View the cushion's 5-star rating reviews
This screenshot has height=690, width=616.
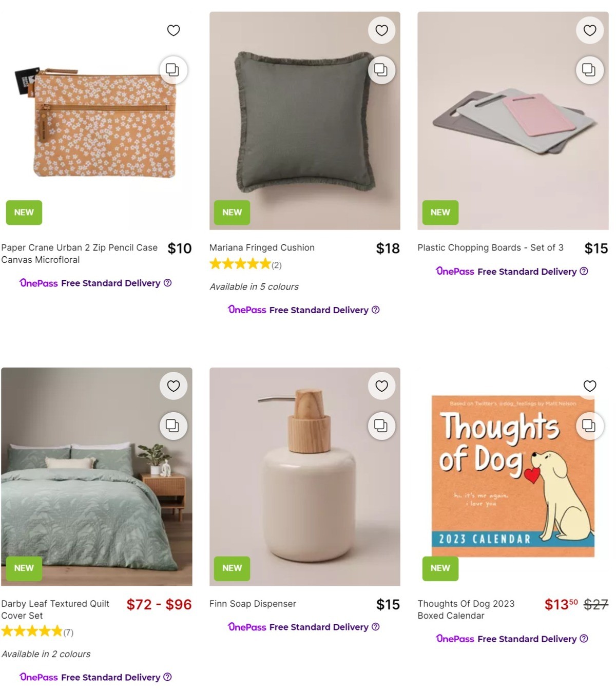coord(240,263)
